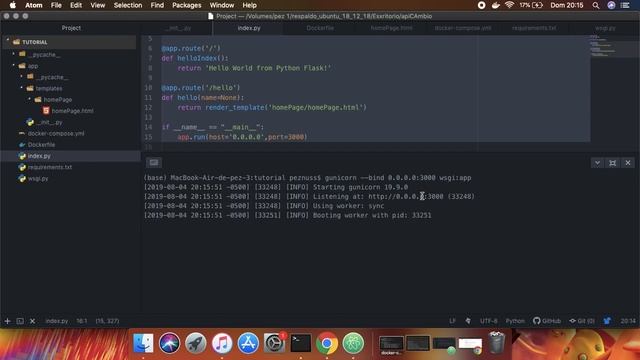
Task: Open iTunes from the dock
Action: pyautogui.click(x=222, y=343)
